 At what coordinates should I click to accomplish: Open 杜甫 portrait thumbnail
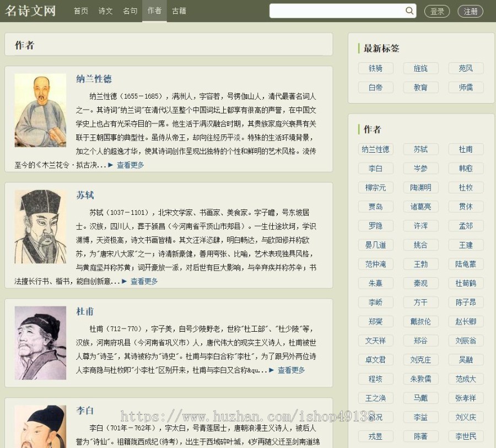40,343
